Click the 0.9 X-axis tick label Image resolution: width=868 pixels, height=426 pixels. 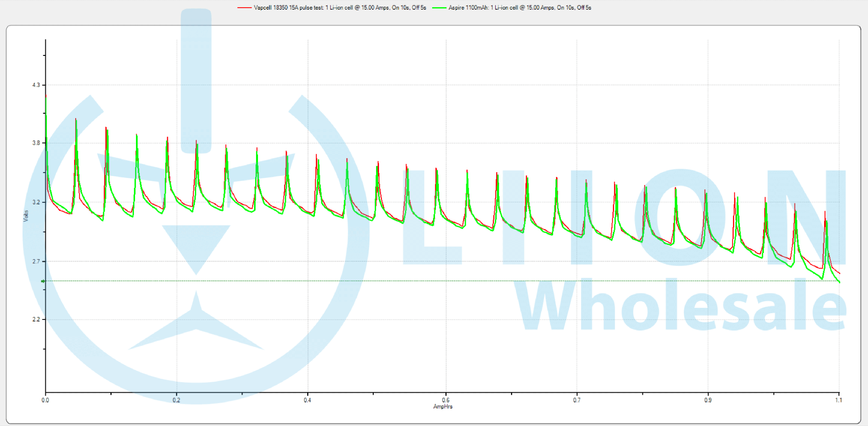pos(708,400)
